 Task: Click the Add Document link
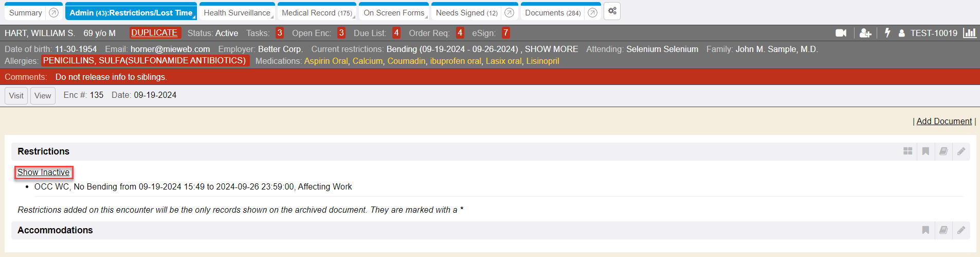click(x=944, y=121)
